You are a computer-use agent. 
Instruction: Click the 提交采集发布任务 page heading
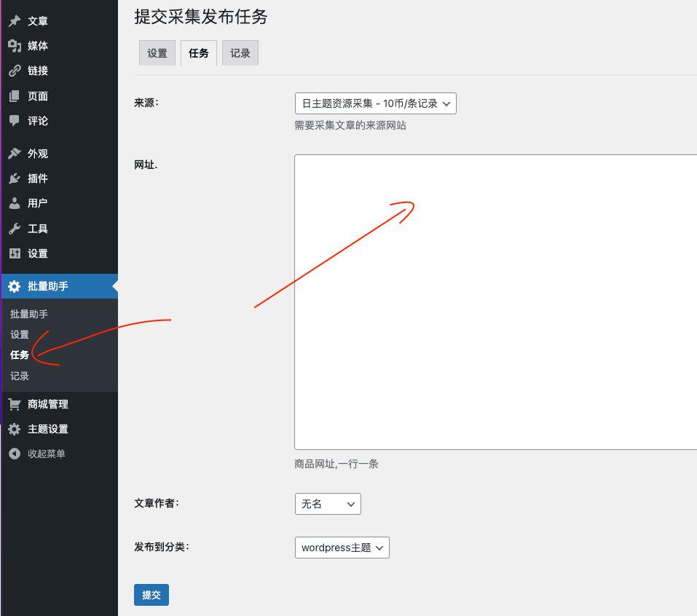(201, 17)
